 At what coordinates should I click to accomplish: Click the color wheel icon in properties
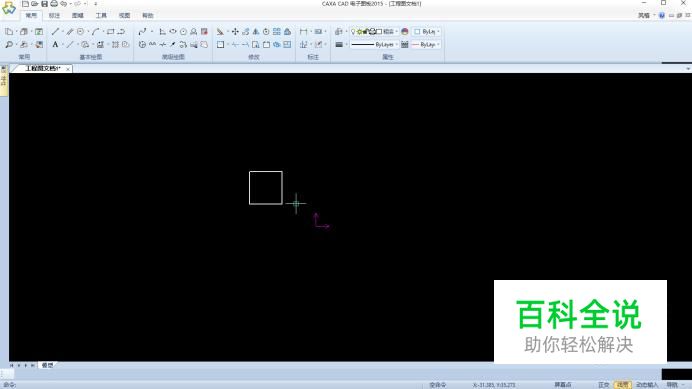(405, 31)
